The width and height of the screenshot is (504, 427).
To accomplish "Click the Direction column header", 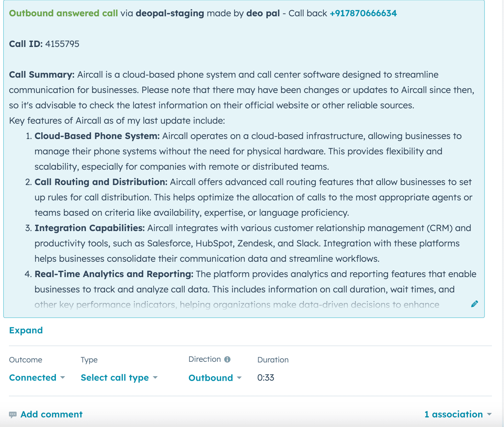I will coord(205,359).
